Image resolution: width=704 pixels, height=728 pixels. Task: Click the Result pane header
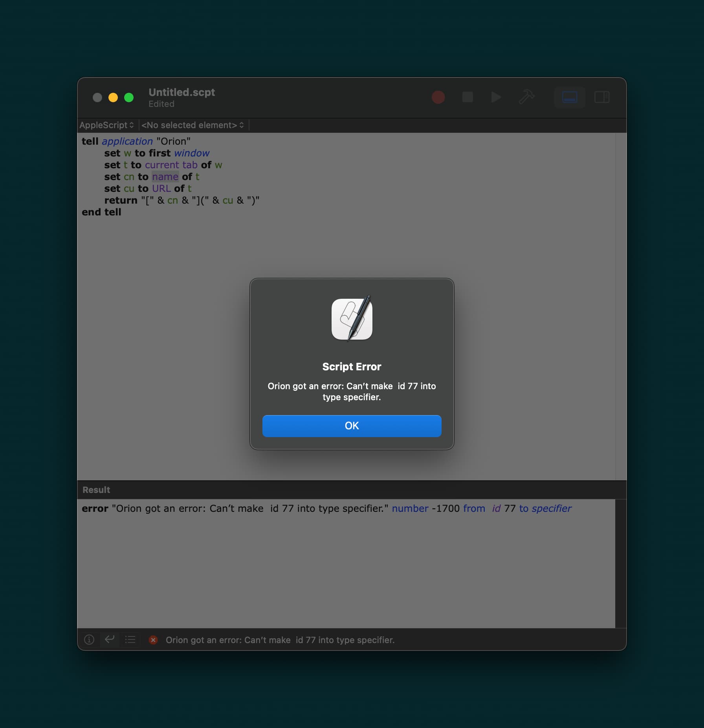352,490
